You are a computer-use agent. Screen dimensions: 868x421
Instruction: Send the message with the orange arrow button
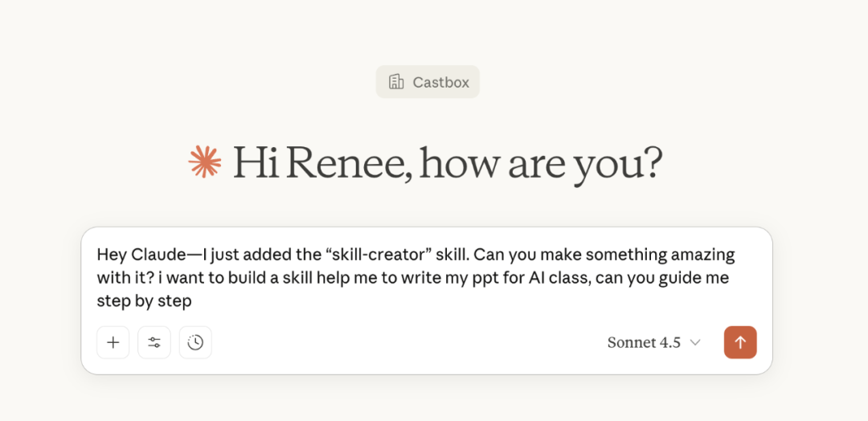tap(739, 342)
